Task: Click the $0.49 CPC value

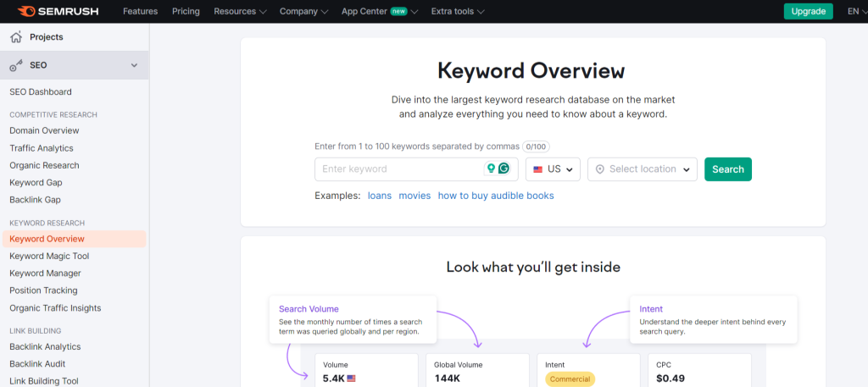Action: (x=670, y=379)
